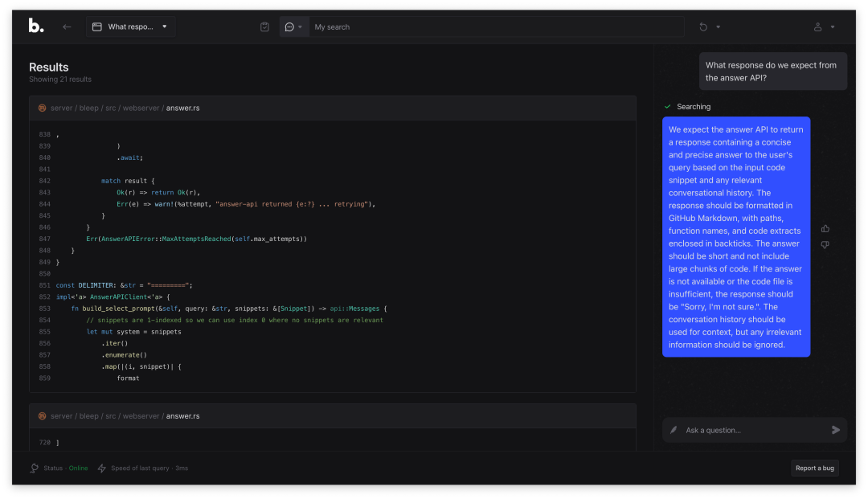The height and width of the screenshot is (499, 868).
Task: Click the clipboard icon in top bar
Action: pos(264,27)
